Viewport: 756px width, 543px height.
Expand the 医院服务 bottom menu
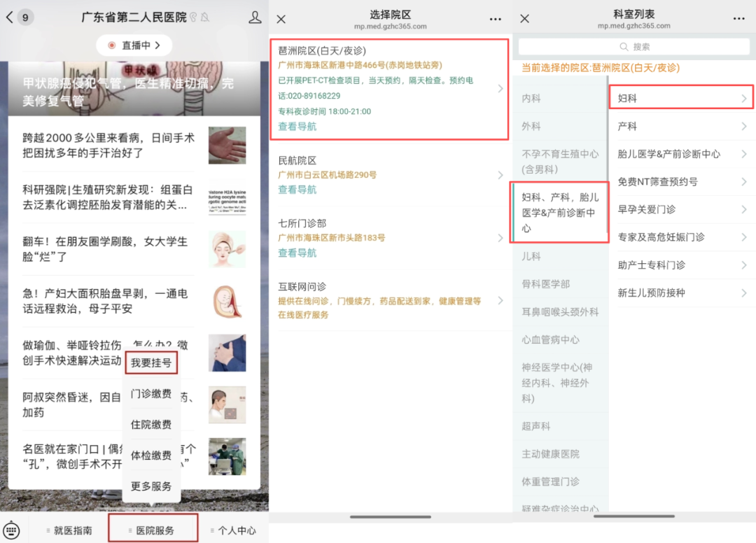153,530
